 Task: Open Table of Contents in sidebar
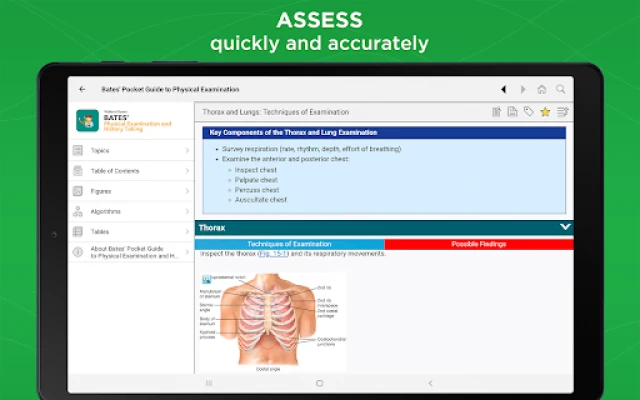[130, 171]
